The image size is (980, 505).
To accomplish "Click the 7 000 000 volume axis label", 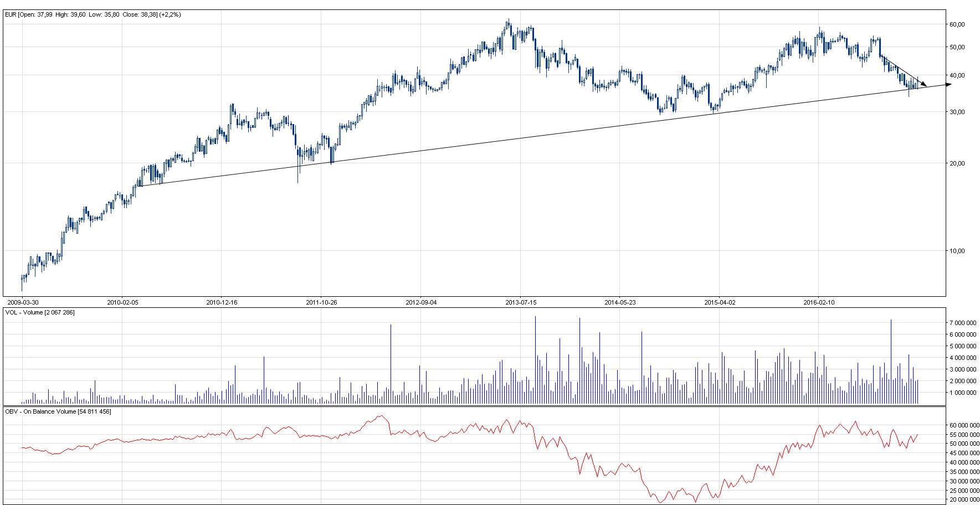I will (962, 323).
